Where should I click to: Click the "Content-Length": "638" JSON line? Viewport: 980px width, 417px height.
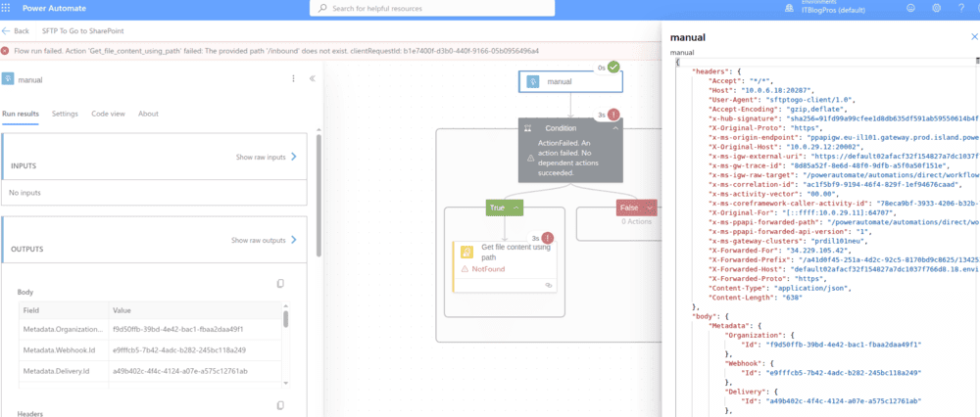coord(755,298)
